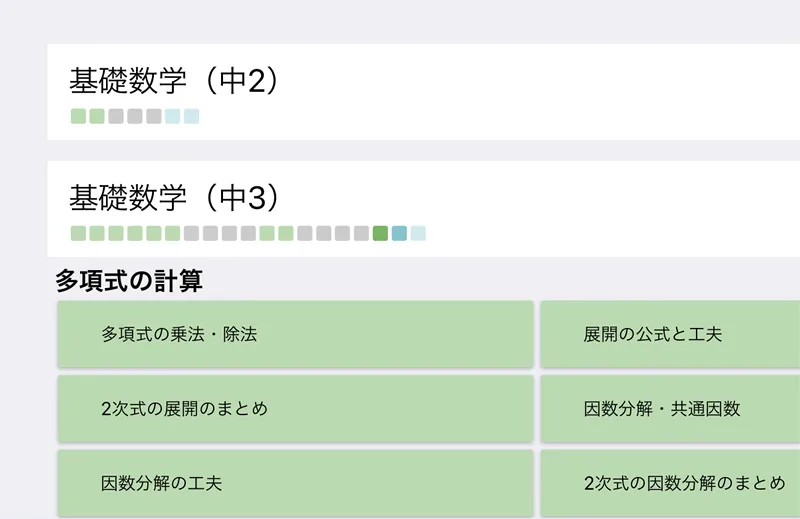Viewport: 800px width, 519px height.
Task: Click the medium blue progress square under 中3
Action: [399, 233]
